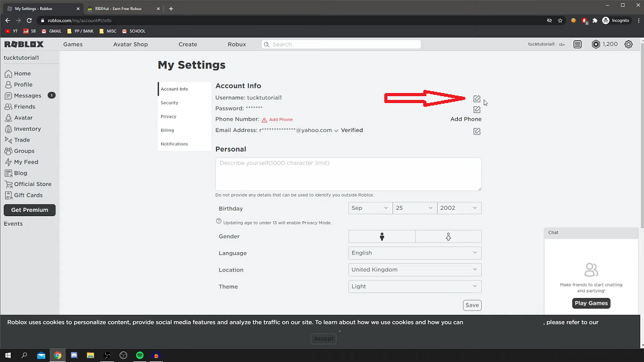Open Create in the navbar
Viewport: 644px width, 362px height.
187,45
